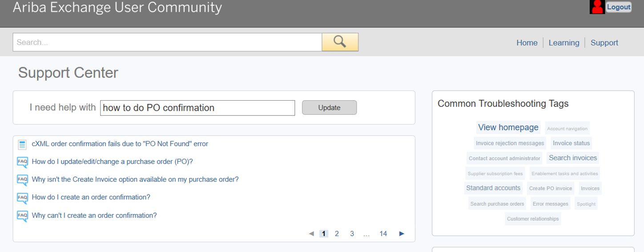
Task: Open the Support navigation link
Action: pos(604,43)
